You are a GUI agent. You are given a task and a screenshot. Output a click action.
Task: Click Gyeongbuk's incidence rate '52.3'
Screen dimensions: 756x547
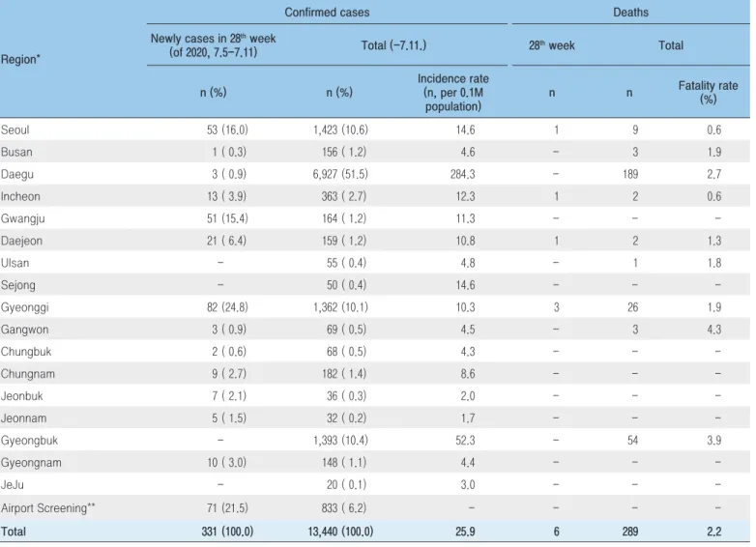[465, 440]
